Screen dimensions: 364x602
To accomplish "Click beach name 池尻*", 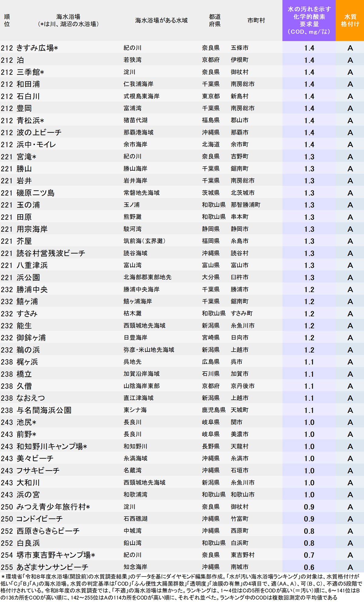I will pyautogui.click(x=26, y=422).
